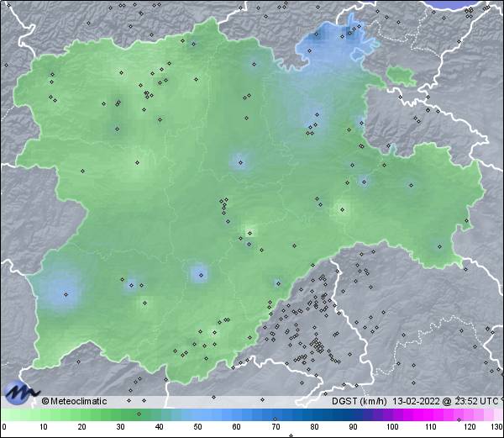Viewport: 504px width, 438px height.
Task: Click the legend value 100
Action: pos(392,427)
